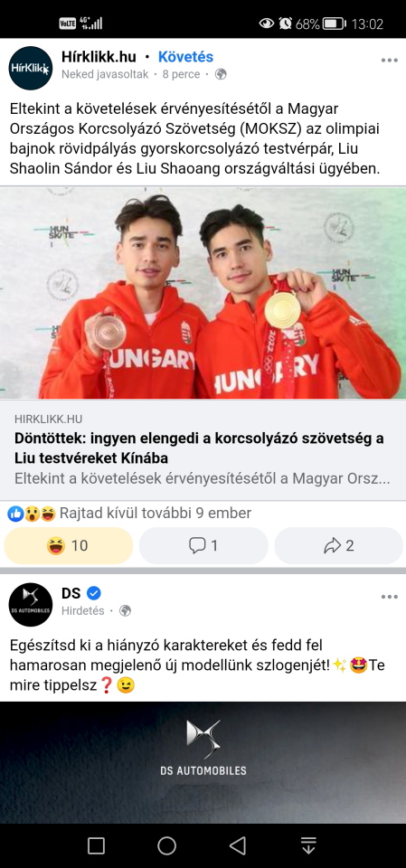Screen dimensions: 406x868
Task: Open comments with the speech bubble button
Action: (203, 546)
